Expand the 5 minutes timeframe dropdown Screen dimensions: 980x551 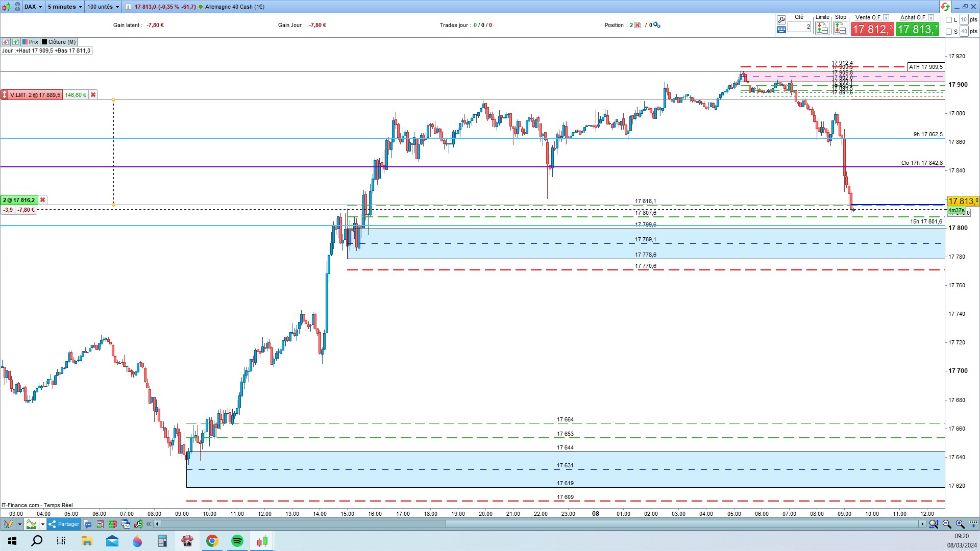pyautogui.click(x=64, y=7)
